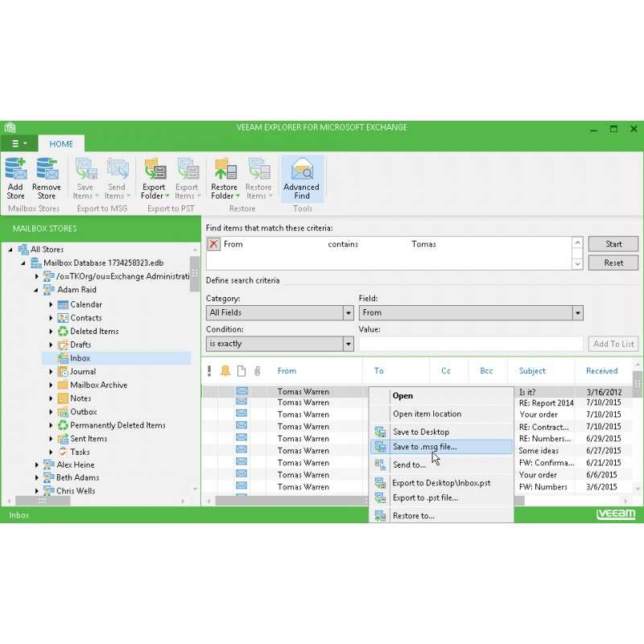Select the Chris Wells mailbox
644x644 pixels.
click(76, 491)
